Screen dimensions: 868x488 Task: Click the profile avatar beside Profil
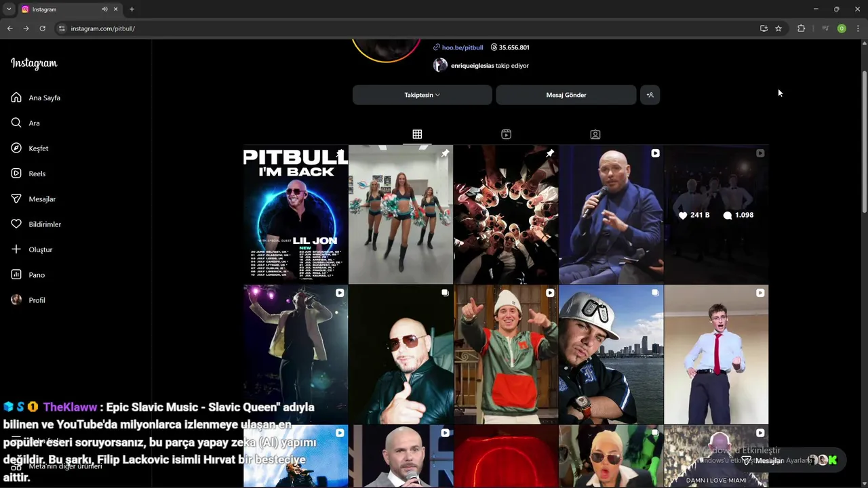click(x=16, y=300)
